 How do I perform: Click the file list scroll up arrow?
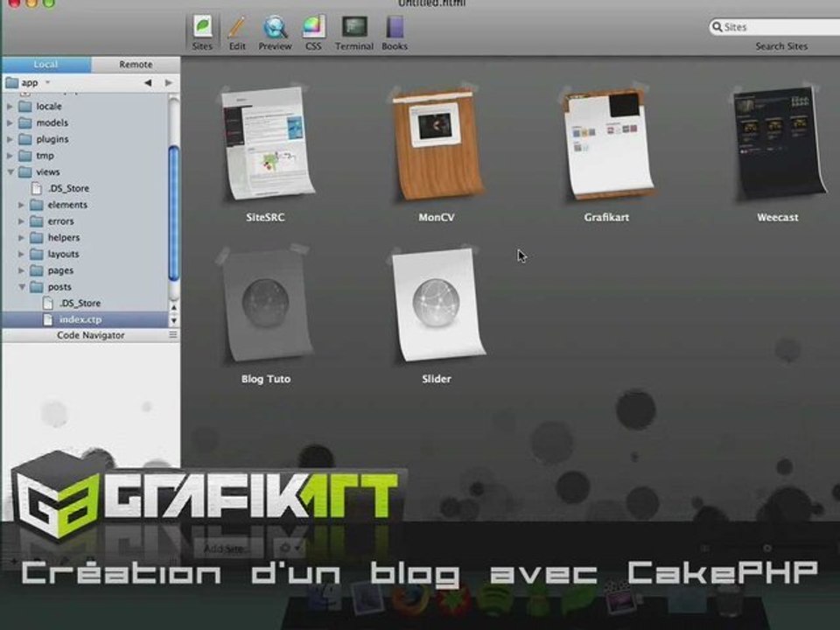[173, 307]
